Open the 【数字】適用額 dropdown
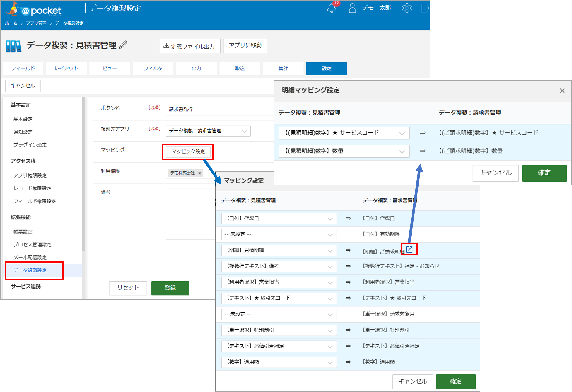The height and width of the screenshot is (392, 572). 279,362
